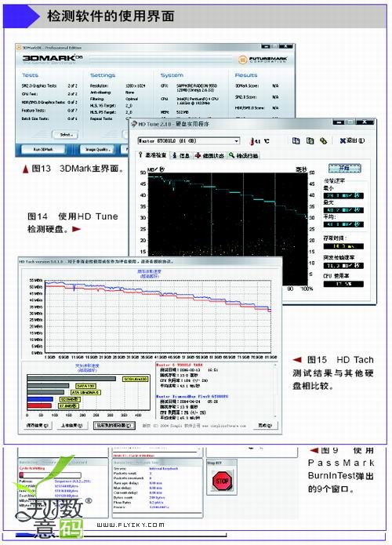Viewport: 392px width, 545px height.
Task: Open HD Tune options via the yellow tool icon
Action: coord(323,140)
